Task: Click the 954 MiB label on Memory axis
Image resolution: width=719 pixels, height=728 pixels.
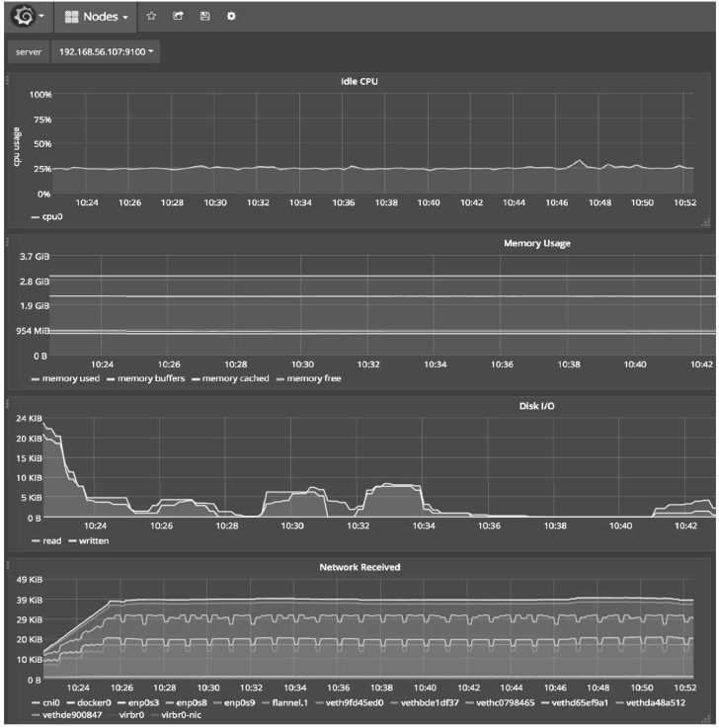Action: click(x=33, y=331)
